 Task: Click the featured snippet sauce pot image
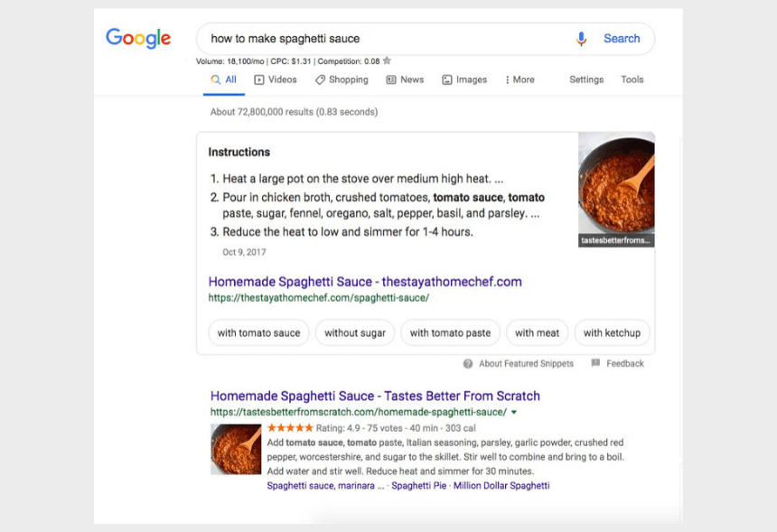616,190
